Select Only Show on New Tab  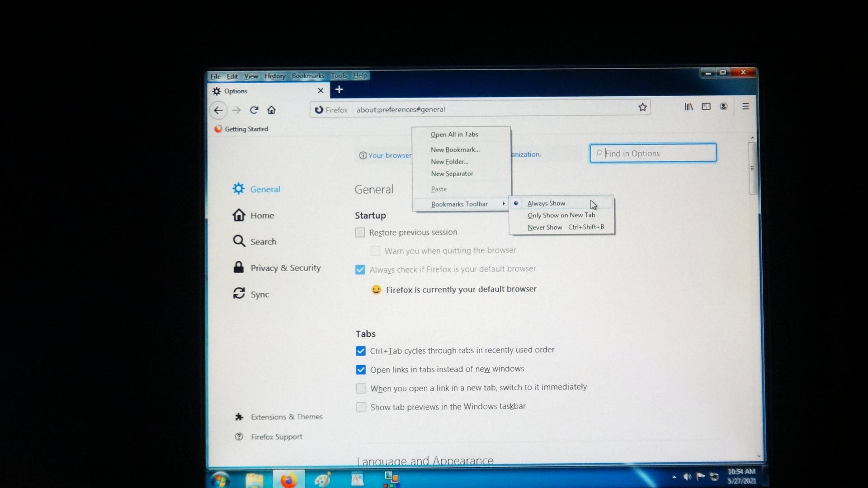coord(561,216)
